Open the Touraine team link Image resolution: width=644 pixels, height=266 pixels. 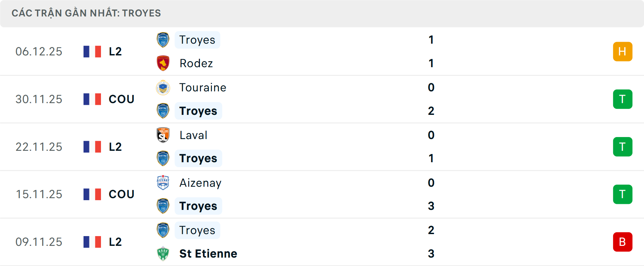click(203, 88)
